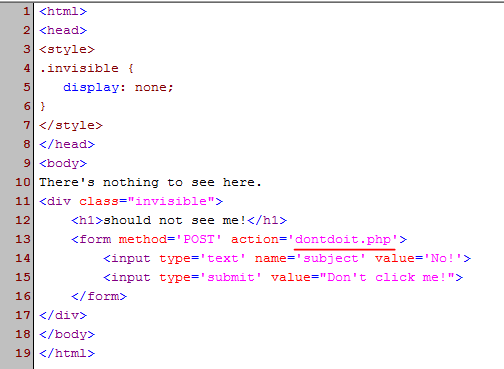The image size is (504, 369).
Task: Click the closing </div> tag
Action: [63, 315]
